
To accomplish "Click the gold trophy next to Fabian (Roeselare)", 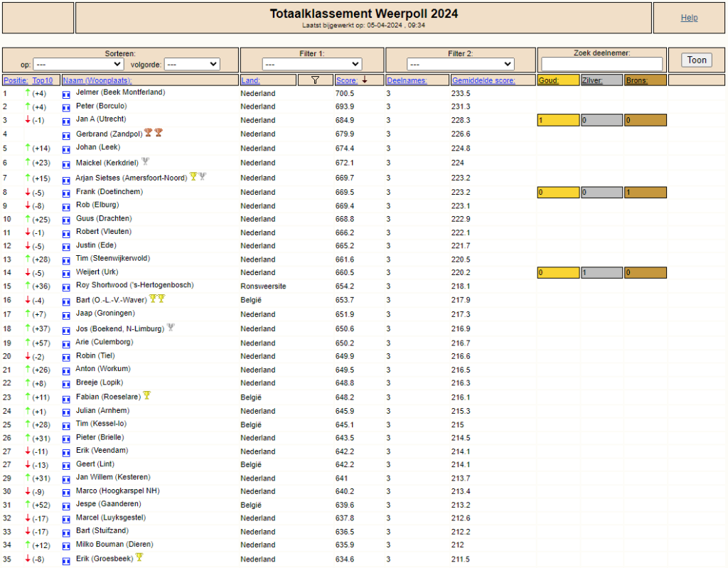I will tap(146, 396).
